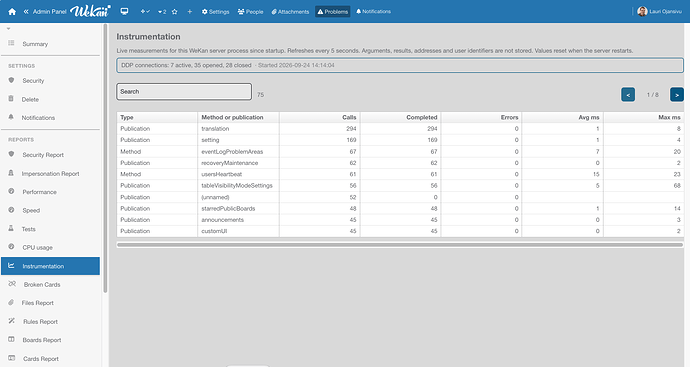Screen dimensions: 690x367
Task: Click the sidebar vertical scrollbar
Action: click(105, 158)
